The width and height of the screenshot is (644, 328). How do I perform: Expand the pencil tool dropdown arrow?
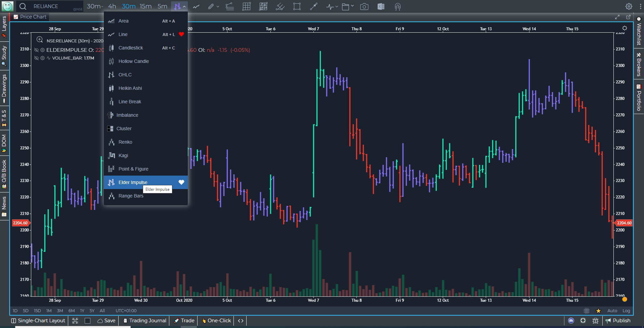[218, 7]
